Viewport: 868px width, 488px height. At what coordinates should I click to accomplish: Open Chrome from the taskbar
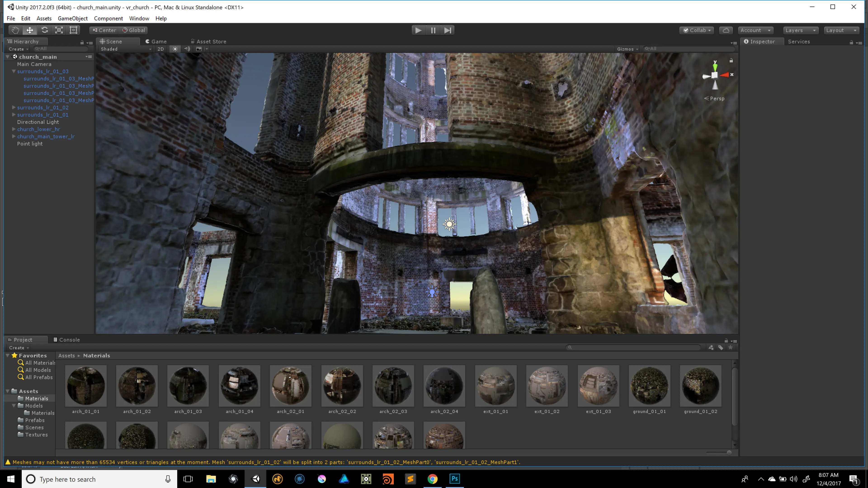[433, 479]
